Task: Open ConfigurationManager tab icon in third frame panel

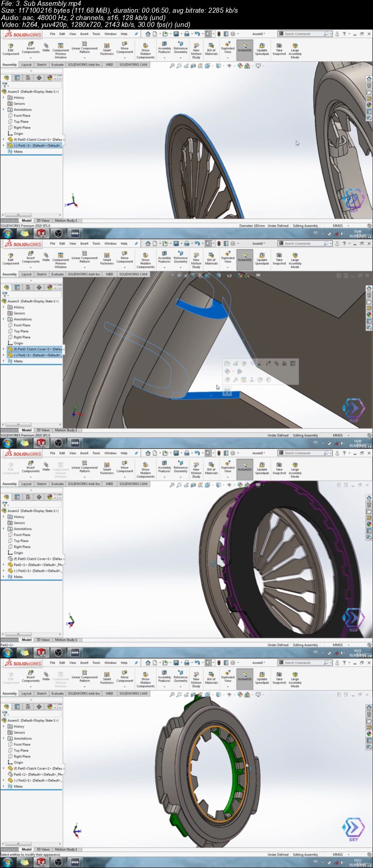Action: click(28, 497)
